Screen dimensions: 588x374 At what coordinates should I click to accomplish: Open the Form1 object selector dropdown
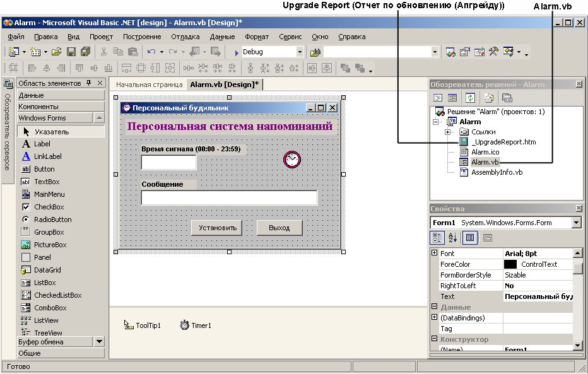click(x=577, y=223)
